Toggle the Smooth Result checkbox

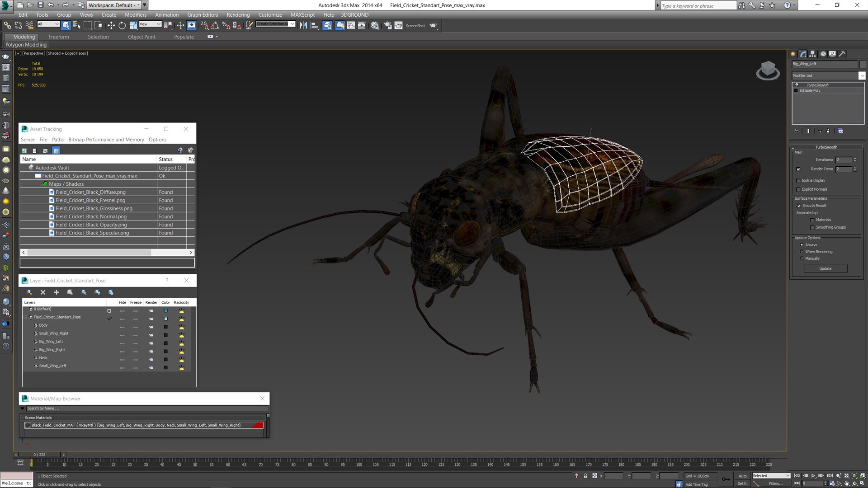[799, 206]
